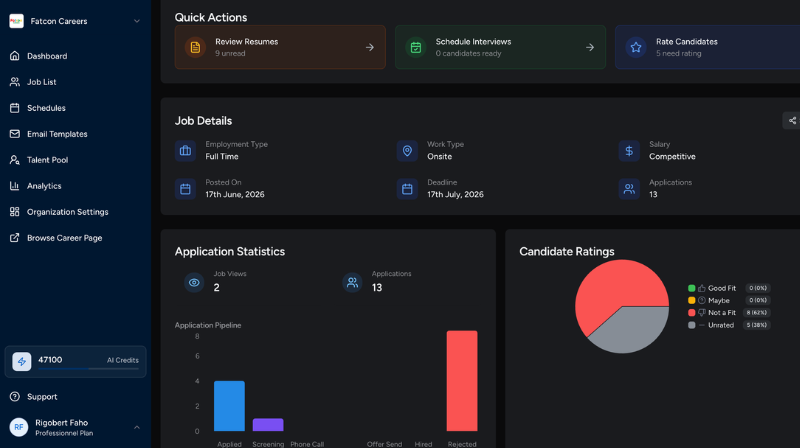The width and height of the screenshot is (800, 448).
Task: Click the Work Type location pin icon
Action: pyautogui.click(x=407, y=151)
